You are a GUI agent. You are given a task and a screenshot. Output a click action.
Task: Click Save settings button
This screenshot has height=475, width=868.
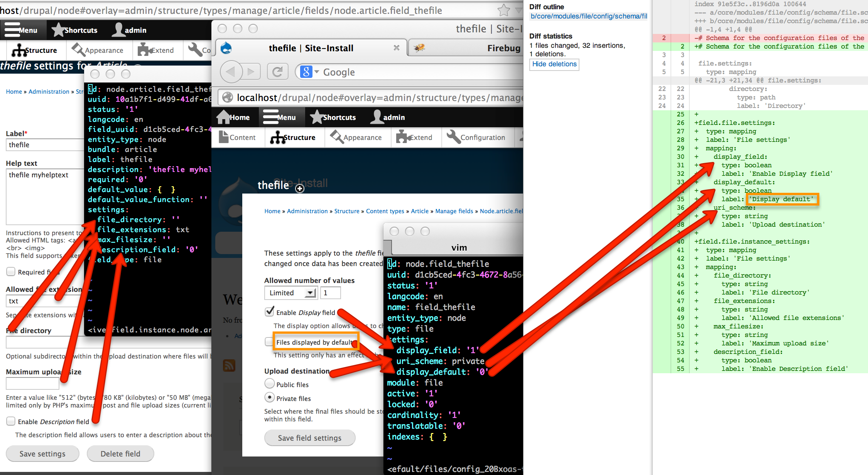(x=42, y=454)
